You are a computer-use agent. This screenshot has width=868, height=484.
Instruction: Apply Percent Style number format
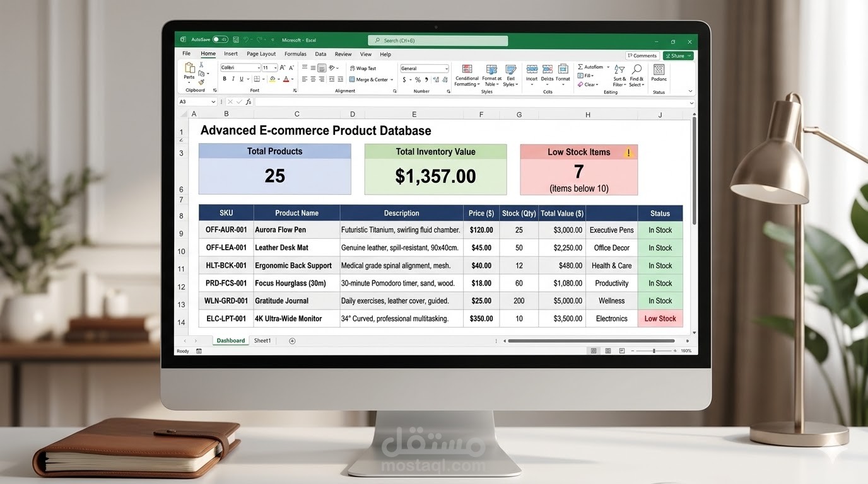(x=418, y=79)
